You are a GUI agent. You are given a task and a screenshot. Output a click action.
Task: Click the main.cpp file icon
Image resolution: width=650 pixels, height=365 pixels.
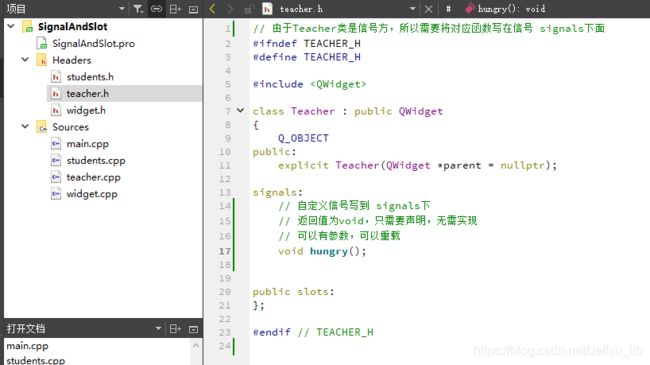56,144
